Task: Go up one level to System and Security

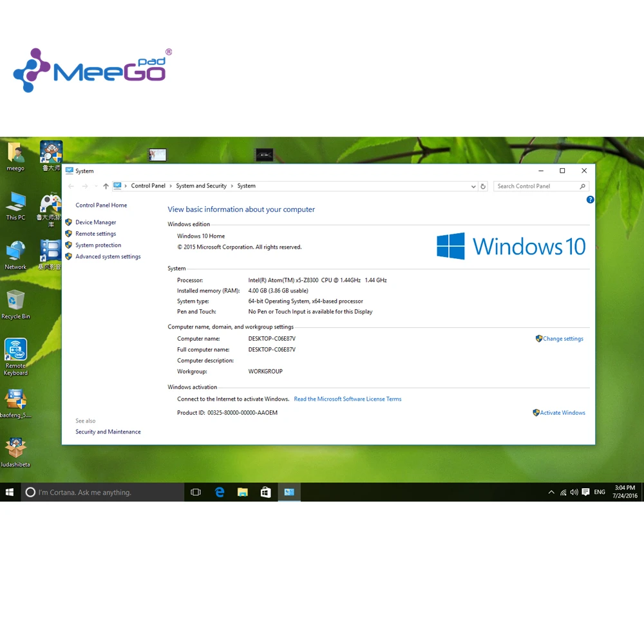Action: coord(106,186)
